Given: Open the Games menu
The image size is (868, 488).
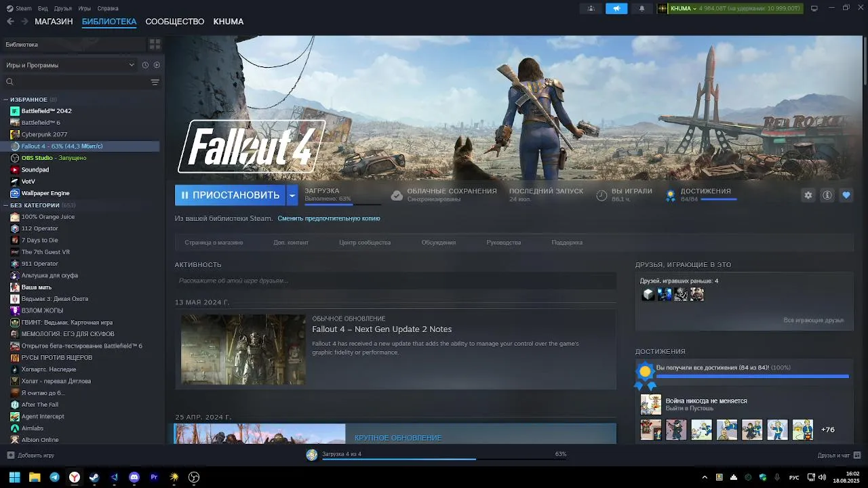Looking at the screenshot, I should [x=85, y=9].
